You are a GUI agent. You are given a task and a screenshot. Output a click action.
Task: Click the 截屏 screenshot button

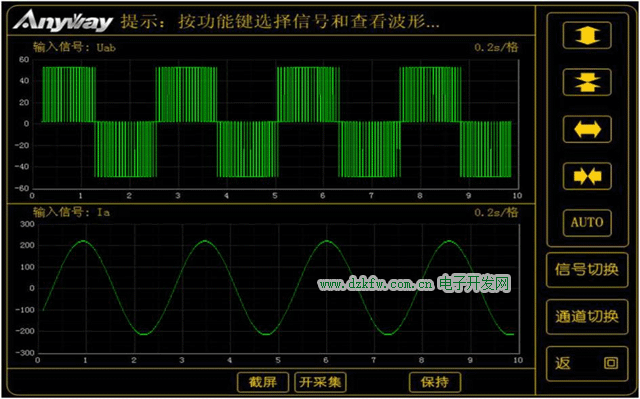tap(263, 382)
